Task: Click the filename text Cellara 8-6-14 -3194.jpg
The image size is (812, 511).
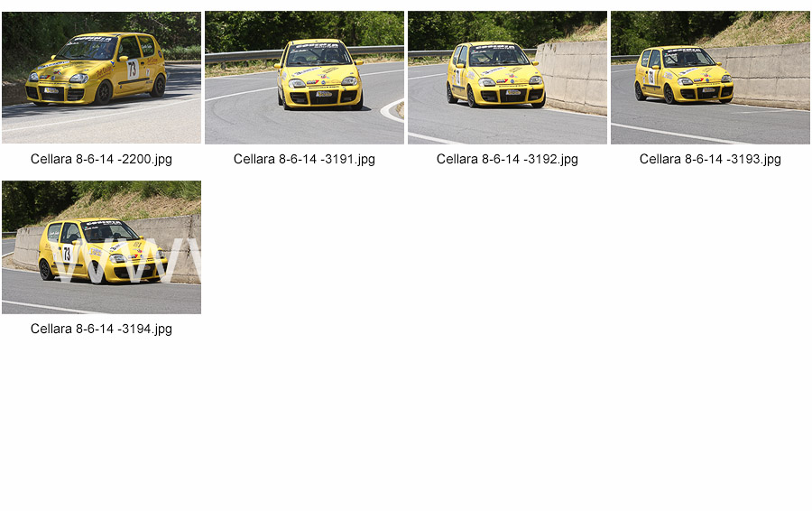Action: (x=101, y=330)
